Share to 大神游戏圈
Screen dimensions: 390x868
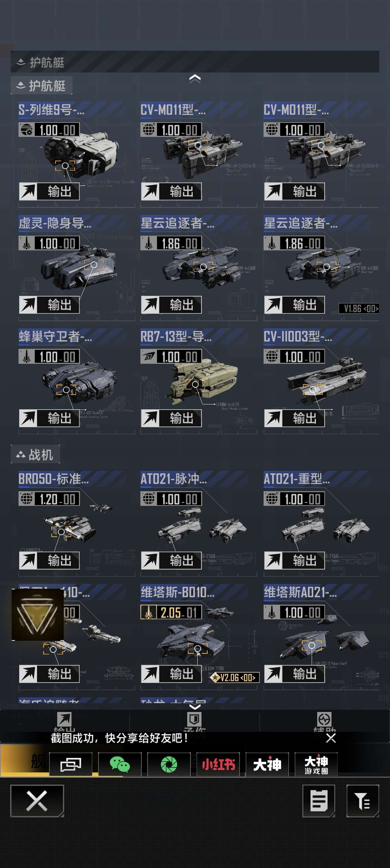pyautogui.click(x=316, y=764)
